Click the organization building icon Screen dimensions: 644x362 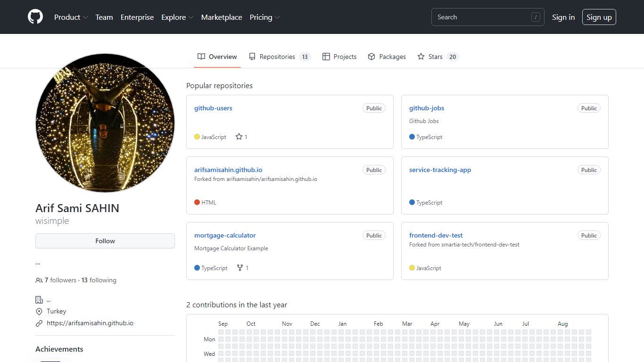pyautogui.click(x=39, y=300)
